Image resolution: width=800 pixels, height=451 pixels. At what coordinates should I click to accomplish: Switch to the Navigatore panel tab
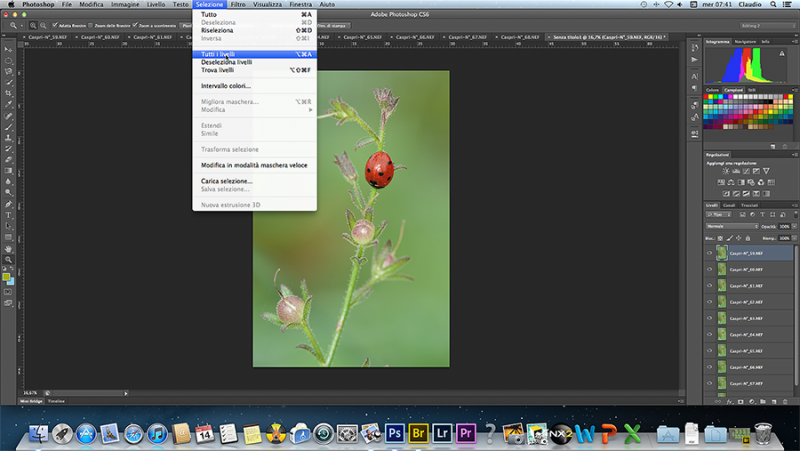click(x=745, y=41)
